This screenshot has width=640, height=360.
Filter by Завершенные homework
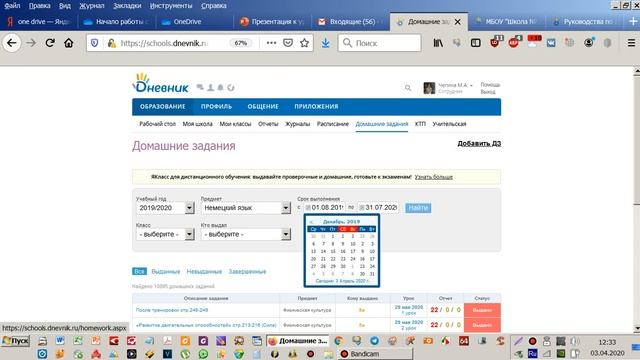pos(247,271)
